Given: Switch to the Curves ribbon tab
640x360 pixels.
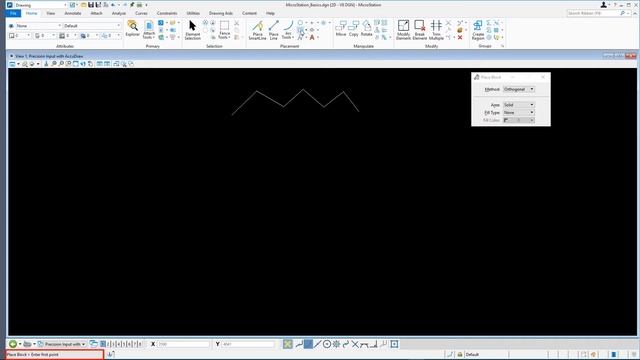Looking at the screenshot, I should pos(141,13).
